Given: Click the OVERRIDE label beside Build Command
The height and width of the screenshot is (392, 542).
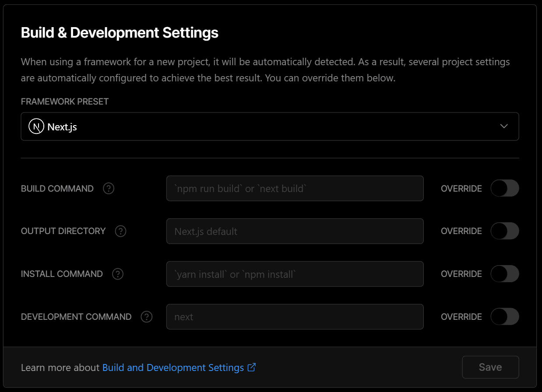Looking at the screenshot, I should click(461, 189).
